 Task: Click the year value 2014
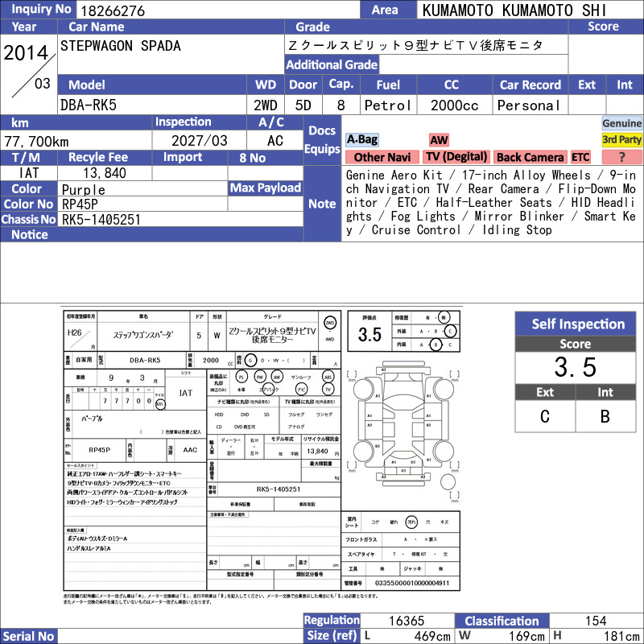pos(26,53)
